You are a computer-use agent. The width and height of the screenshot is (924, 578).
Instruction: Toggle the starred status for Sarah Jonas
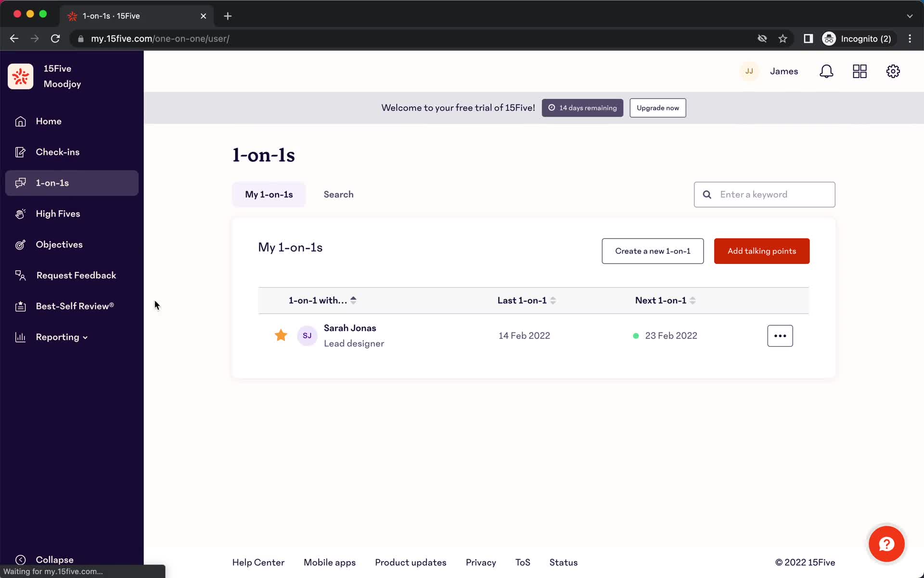click(281, 336)
